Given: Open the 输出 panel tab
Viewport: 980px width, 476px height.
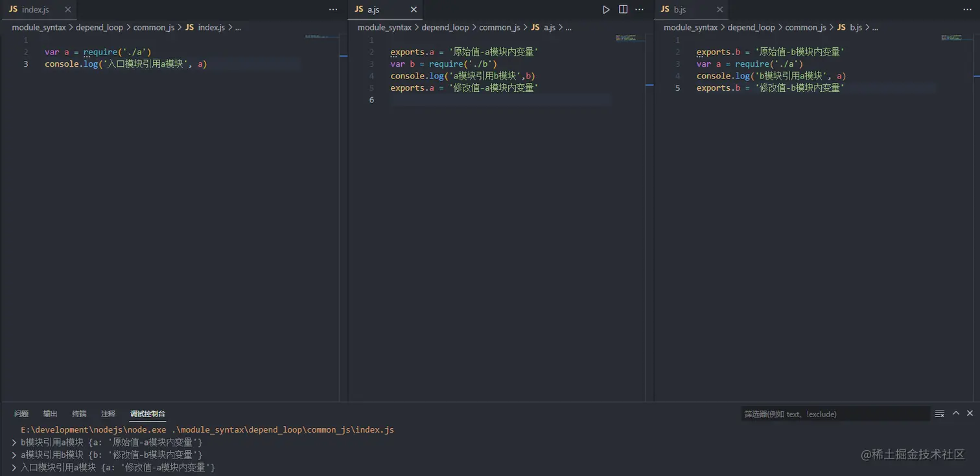Looking at the screenshot, I should [x=50, y=414].
